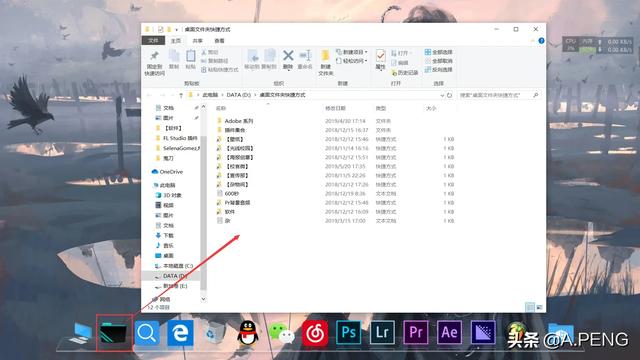This screenshot has width=640, height=360.
Task: Open This PC computer icon in dock
Action: (x=81, y=333)
